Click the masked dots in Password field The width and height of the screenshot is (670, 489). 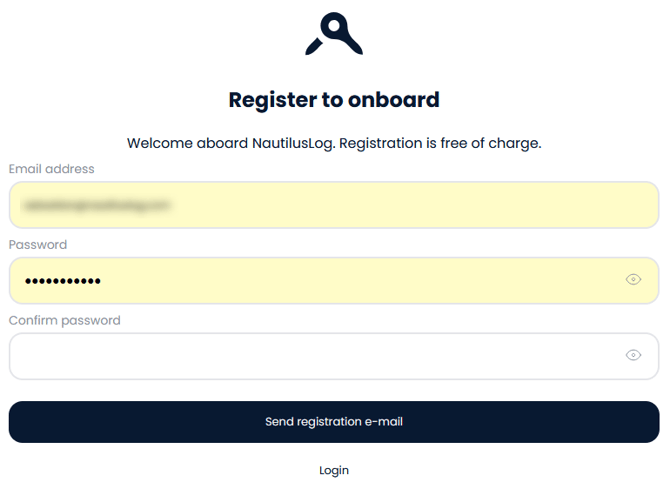[62, 281]
